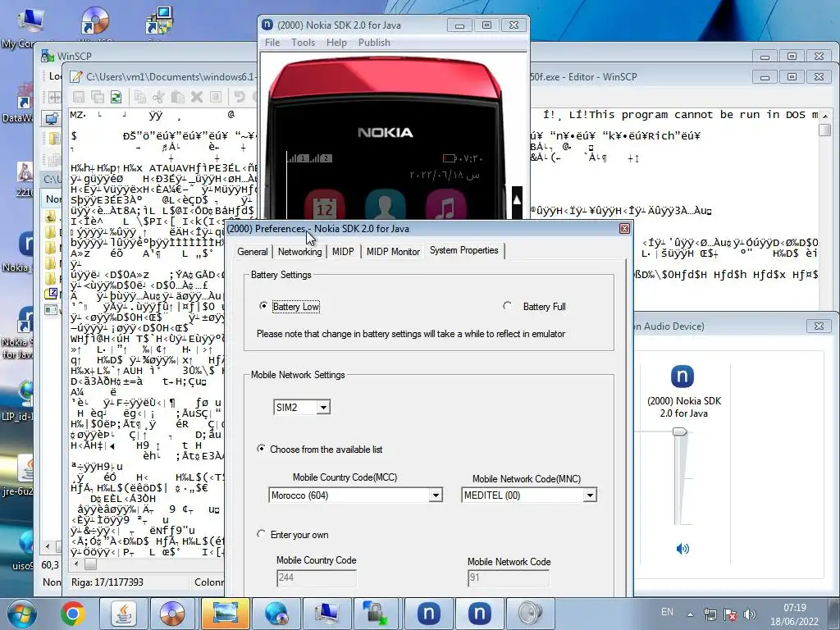Click the Select All icon in editor toolbar
Image resolution: width=840 pixels, height=630 pixels.
coord(216,97)
